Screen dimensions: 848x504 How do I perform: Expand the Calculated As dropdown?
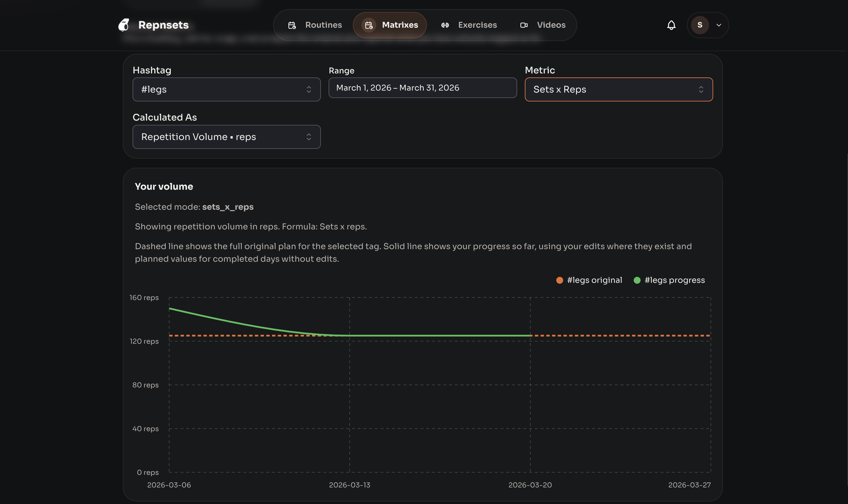(226, 137)
